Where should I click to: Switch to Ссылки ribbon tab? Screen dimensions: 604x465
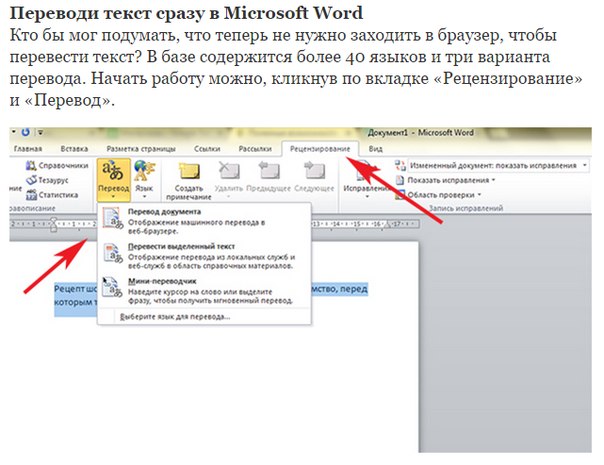coord(207,149)
